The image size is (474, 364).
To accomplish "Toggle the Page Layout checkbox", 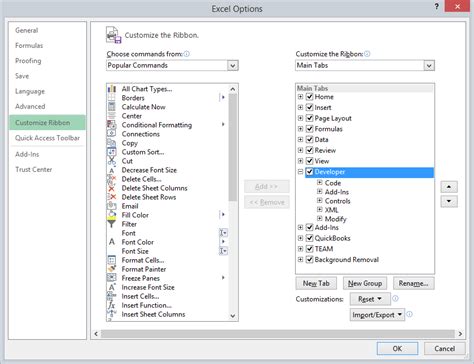I will [x=309, y=118].
